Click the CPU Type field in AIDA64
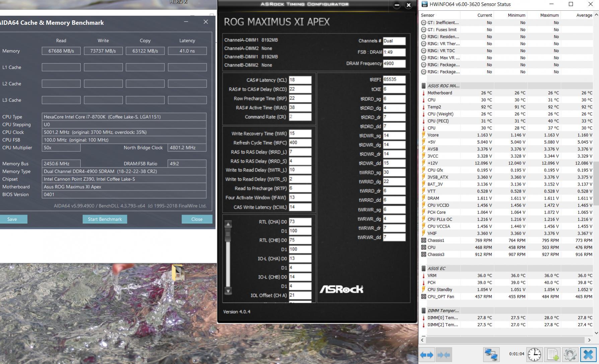599x364 pixels. (124, 117)
